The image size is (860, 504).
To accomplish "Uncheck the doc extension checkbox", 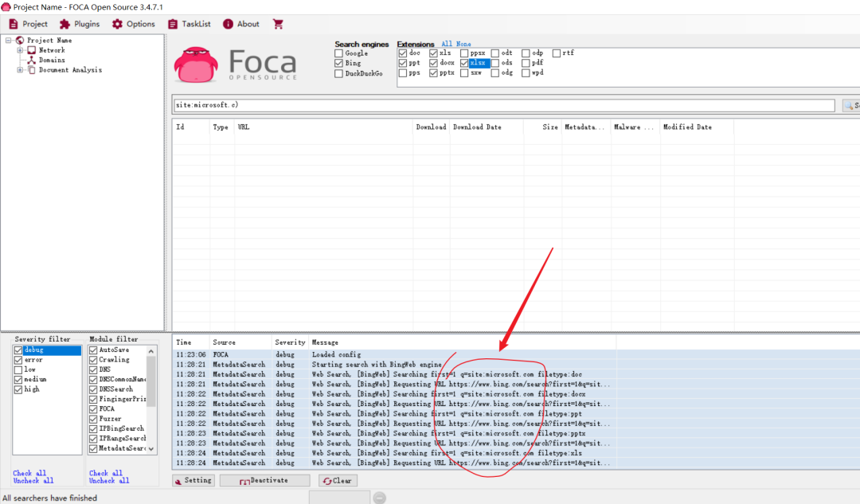I will pos(403,53).
